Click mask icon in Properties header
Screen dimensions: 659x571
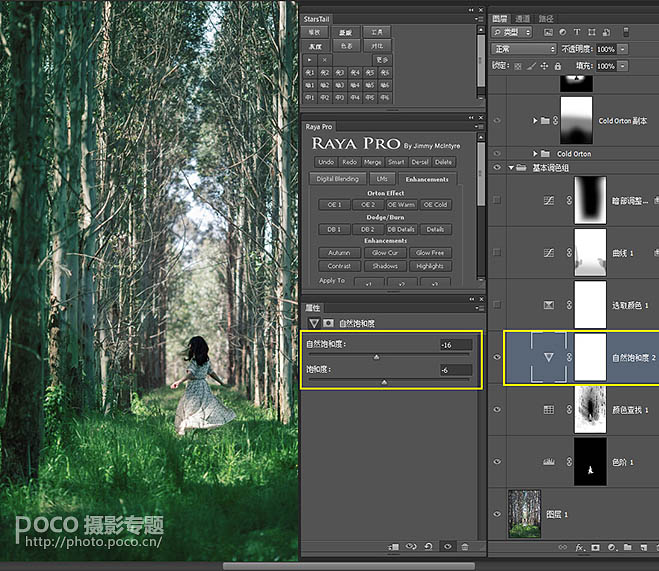point(328,323)
